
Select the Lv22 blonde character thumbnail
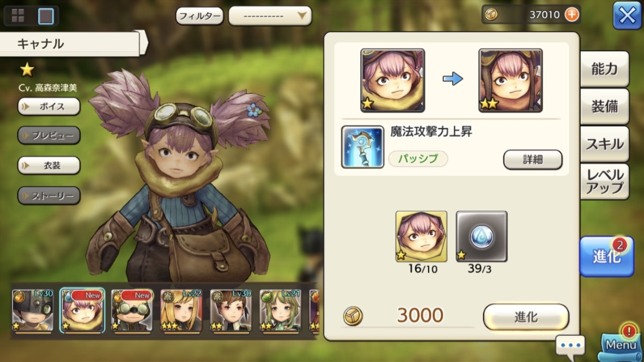tap(181, 310)
